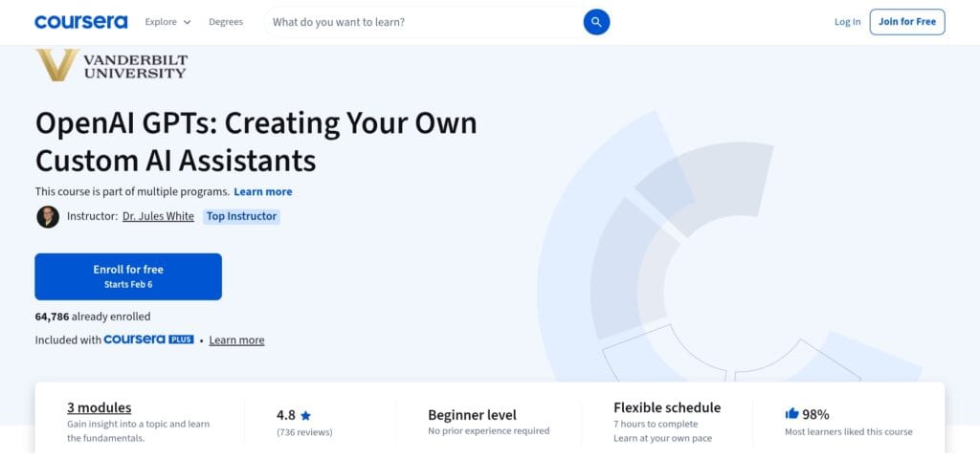The width and height of the screenshot is (980, 460).
Task: Click the course title heading
Action: point(256,142)
